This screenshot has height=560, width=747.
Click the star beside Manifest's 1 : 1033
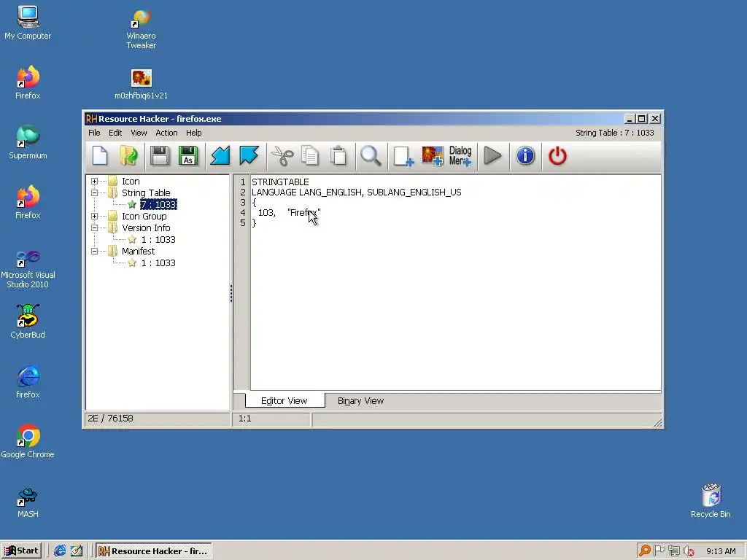(132, 262)
